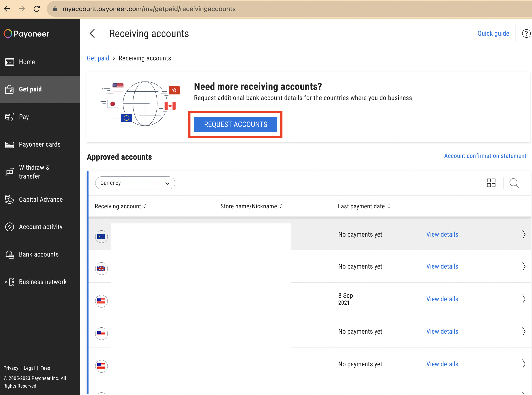This screenshot has width=532, height=395.
Task: Select the EU flag account icon
Action: (101, 236)
